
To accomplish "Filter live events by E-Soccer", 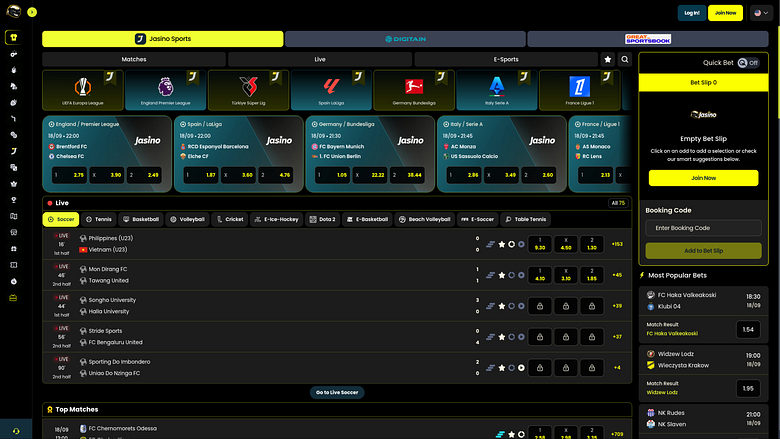I will click(x=478, y=219).
